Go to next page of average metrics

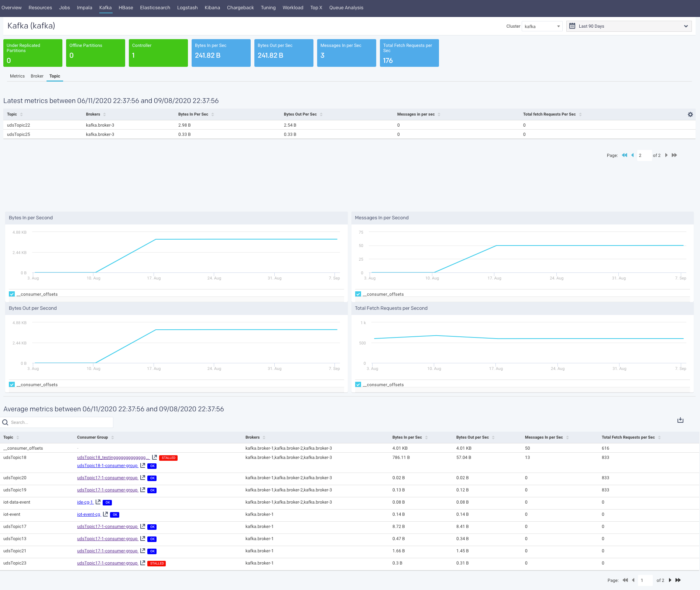(x=670, y=580)
